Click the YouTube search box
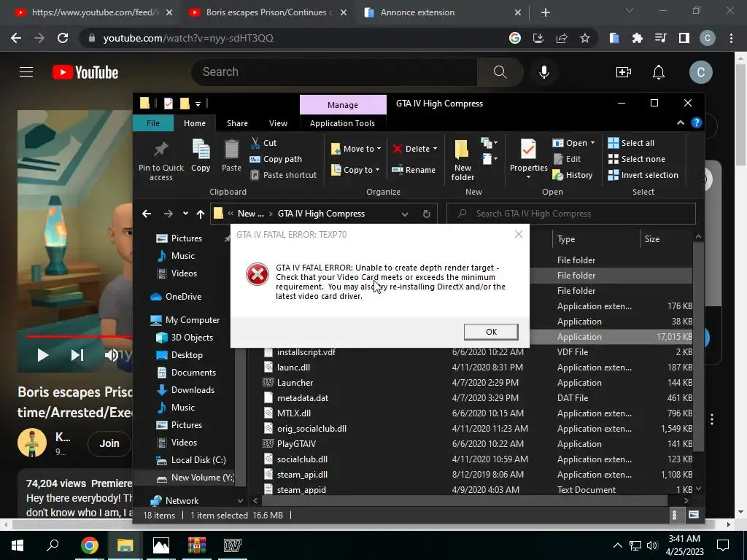 click(x=333, y=72)
